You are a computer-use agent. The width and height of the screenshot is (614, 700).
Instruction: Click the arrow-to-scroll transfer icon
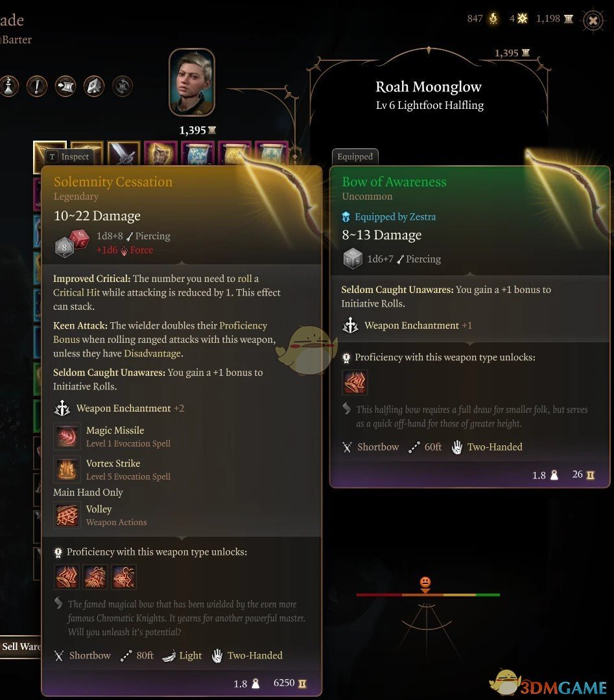[65, 86]
